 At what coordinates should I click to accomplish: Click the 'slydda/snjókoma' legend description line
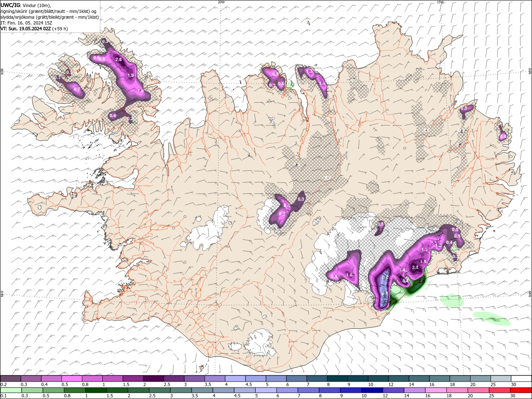tap(50, 17)
